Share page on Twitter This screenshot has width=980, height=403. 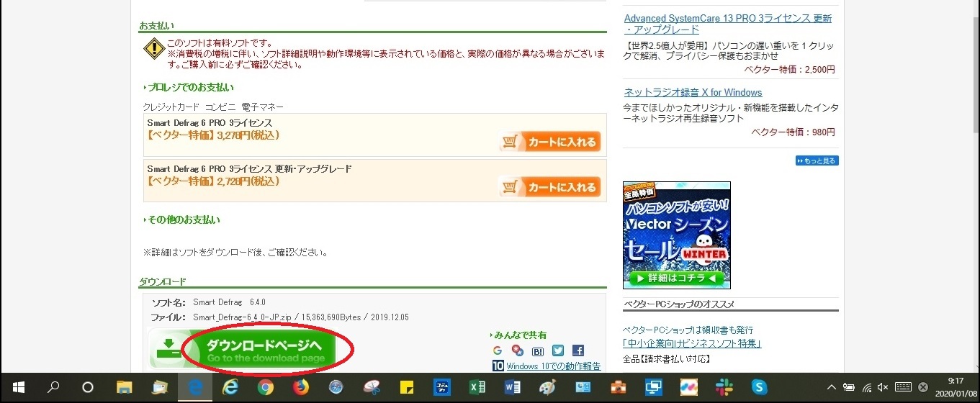coord(558,350)
